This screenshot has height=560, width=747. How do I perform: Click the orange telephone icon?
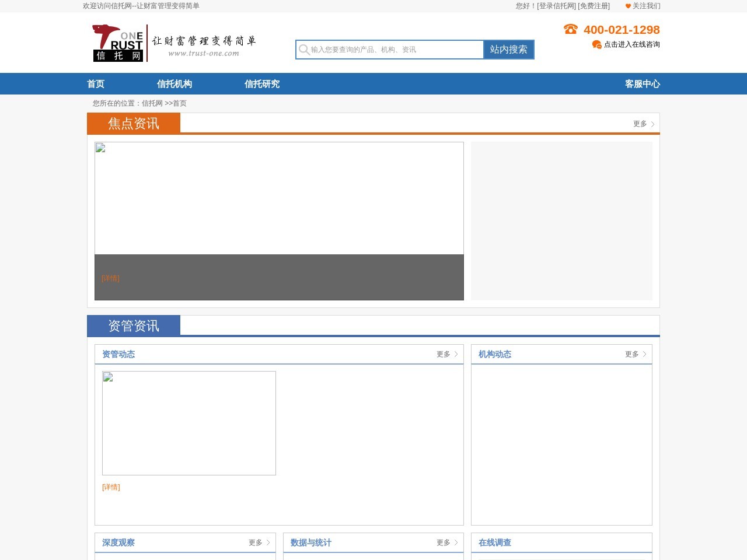point(570,29)
